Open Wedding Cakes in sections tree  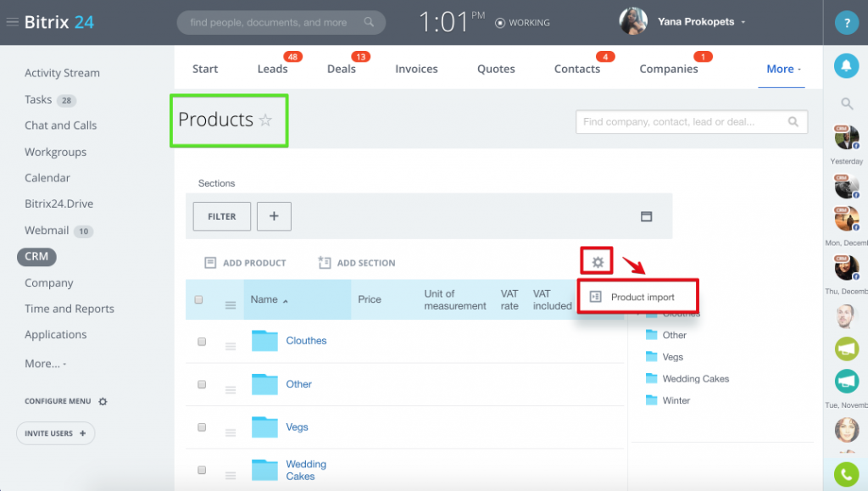click(695, 378)
